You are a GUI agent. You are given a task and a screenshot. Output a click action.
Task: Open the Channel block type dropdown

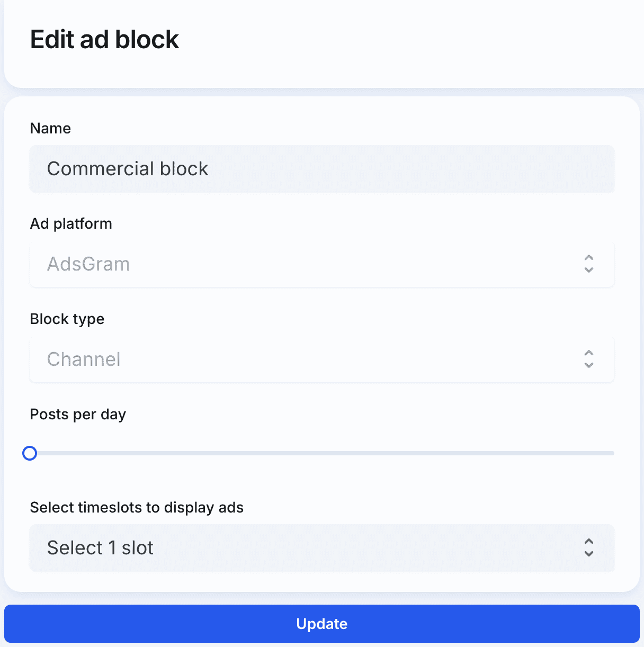[x=322, y=359]
